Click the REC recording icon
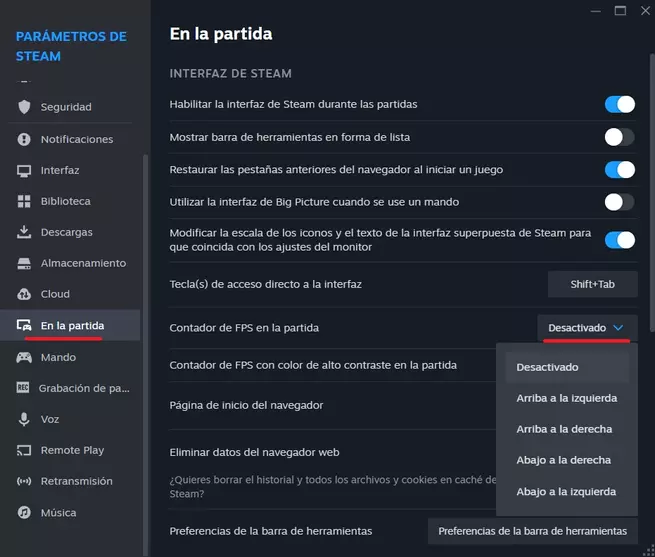Viewport: 655px width, 557px height. pos(23,388)
